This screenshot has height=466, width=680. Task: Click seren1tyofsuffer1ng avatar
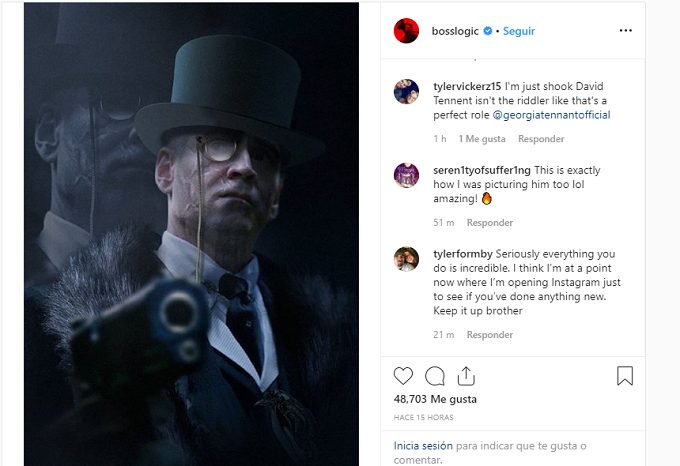[406, 174]
